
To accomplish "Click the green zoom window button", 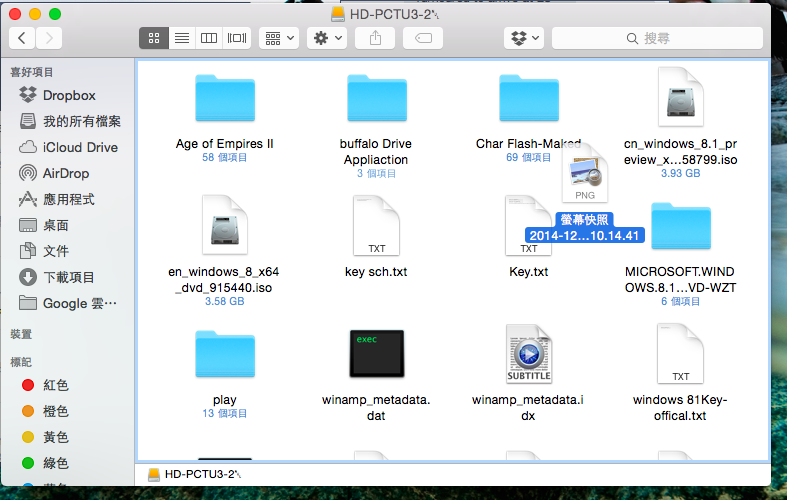I will [x=55, y=14].
